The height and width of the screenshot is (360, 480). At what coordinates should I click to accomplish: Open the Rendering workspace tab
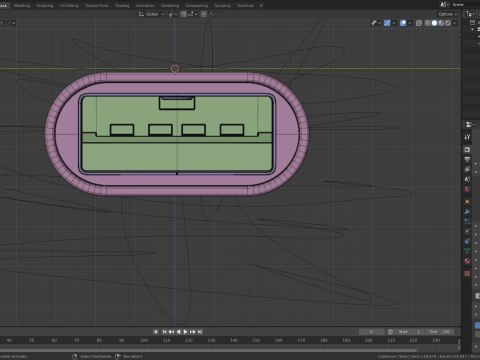(170, 5)
